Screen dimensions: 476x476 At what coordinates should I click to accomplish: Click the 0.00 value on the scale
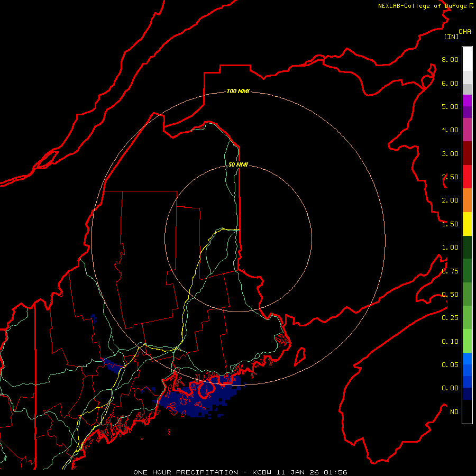pos(450,388)
